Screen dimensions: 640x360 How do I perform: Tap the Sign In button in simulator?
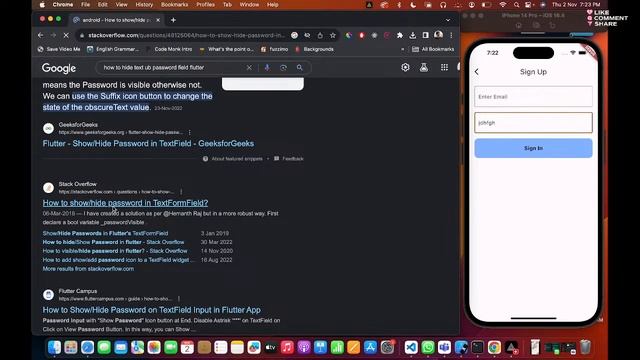coord(533,148)
